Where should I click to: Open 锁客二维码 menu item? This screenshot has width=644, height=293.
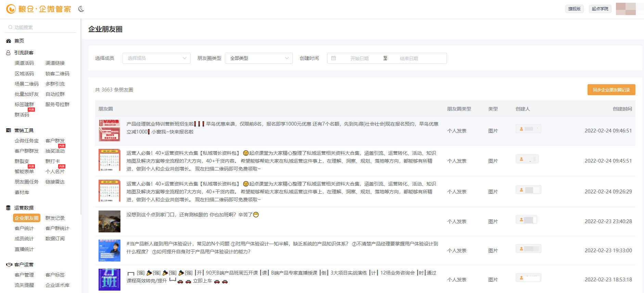57,74
